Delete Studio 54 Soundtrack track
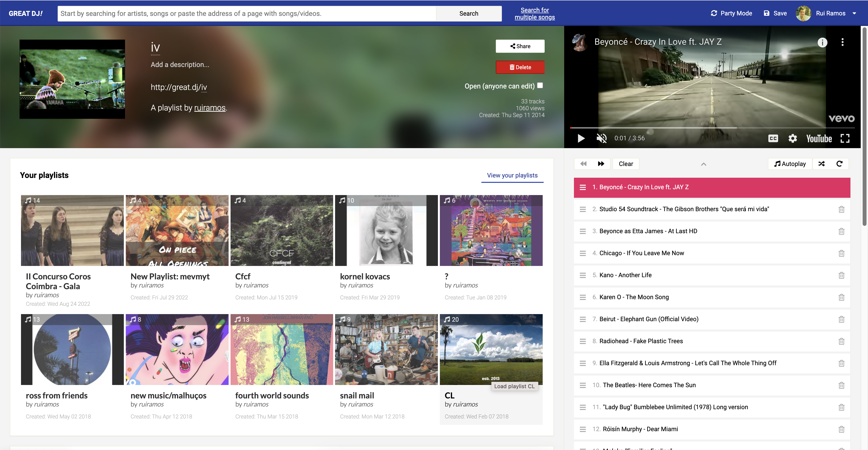868x450 pixels. [841, 209]
